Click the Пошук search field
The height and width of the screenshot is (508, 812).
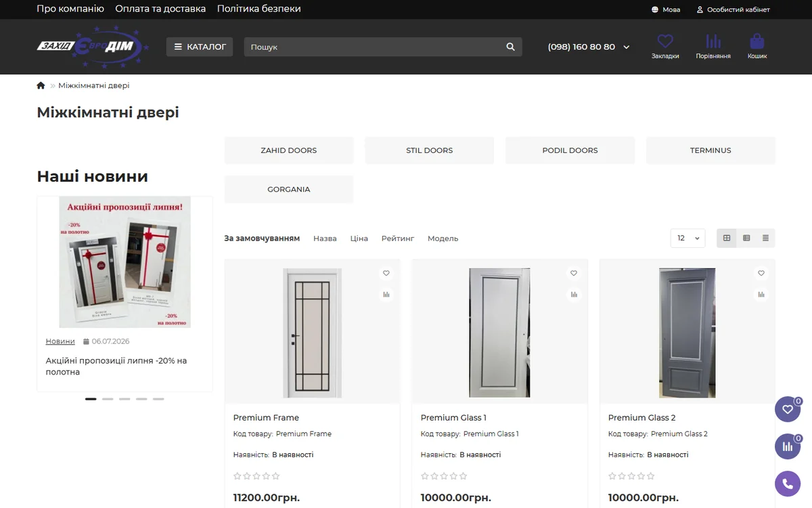tap(372, 47)
